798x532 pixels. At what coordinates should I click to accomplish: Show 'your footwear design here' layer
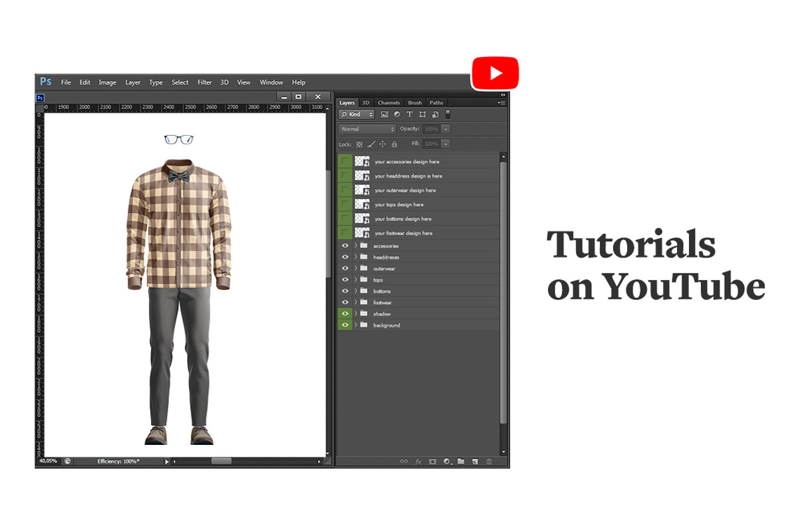345,233
